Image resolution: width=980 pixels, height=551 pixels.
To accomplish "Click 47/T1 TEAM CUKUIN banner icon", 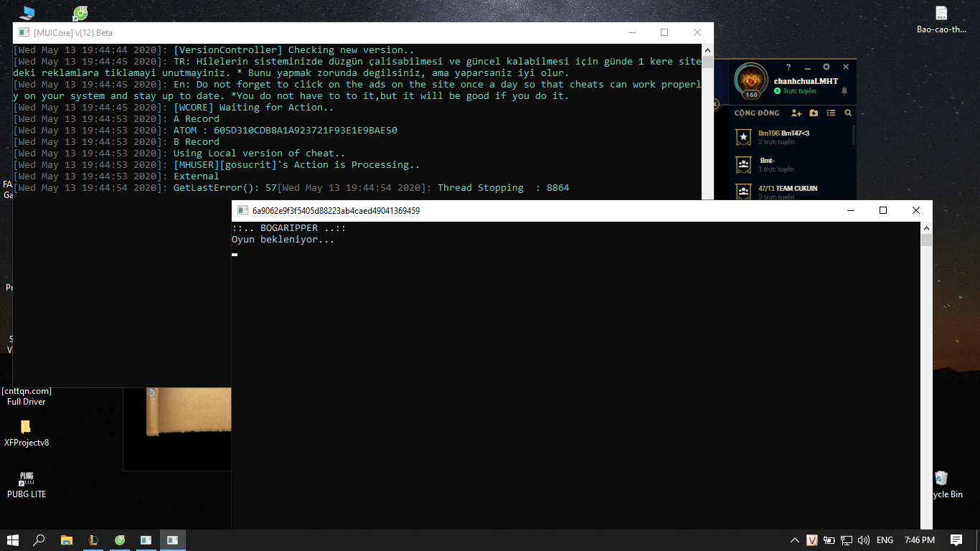I will 744,192.
